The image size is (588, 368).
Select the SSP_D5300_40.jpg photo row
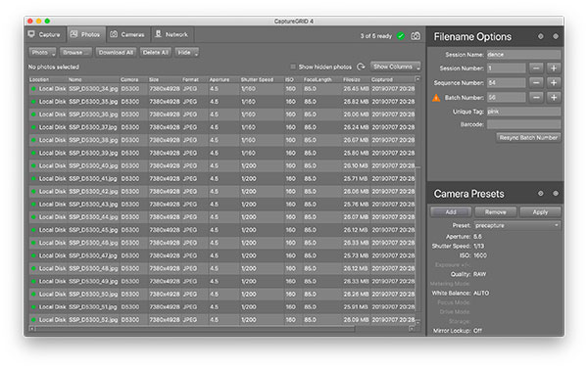(x=222, y=165)
